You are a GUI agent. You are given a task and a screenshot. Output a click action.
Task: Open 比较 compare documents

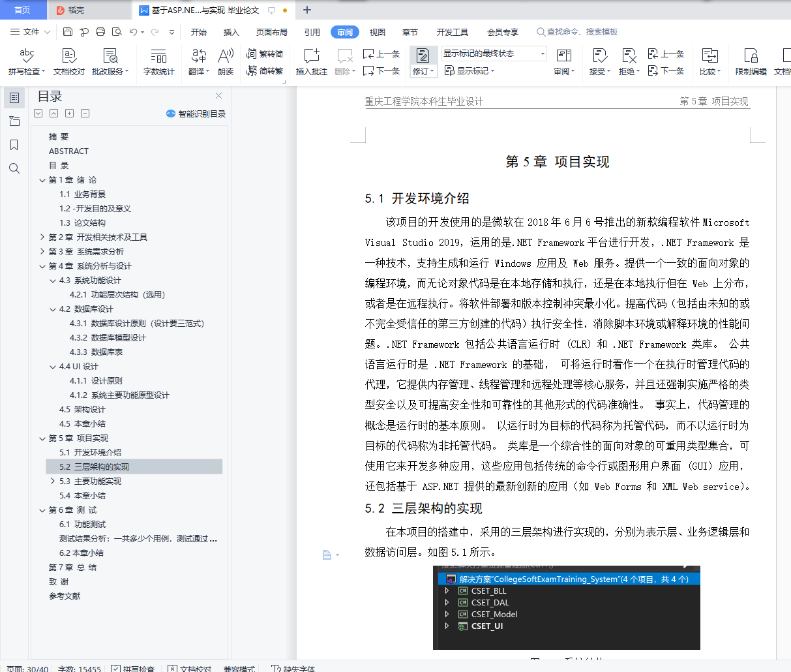click(x=710, y=62)
